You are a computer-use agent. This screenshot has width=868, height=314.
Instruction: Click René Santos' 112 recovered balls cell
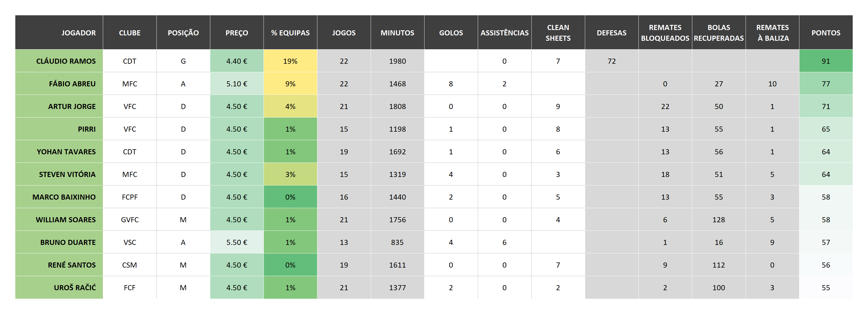(718, 265)
